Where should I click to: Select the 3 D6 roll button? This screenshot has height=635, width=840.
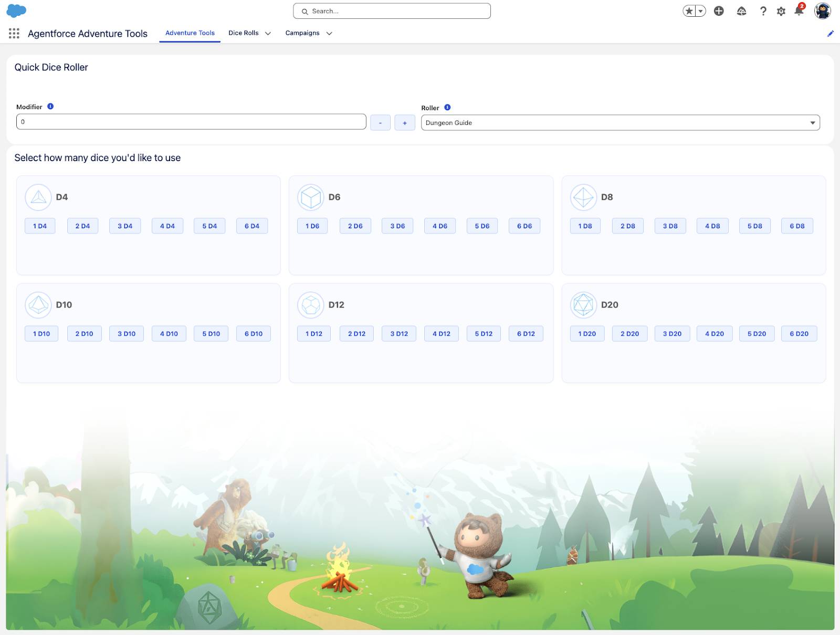397,226
